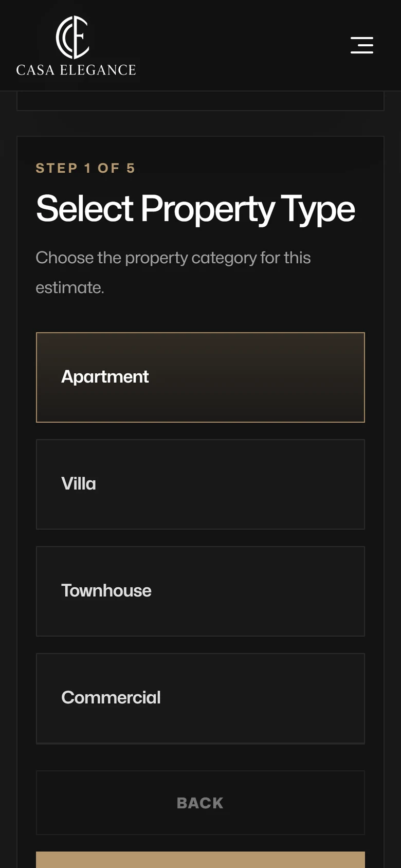Click the property category description text
The height and width of the screenshot is (868, 401).
(173, 273)
